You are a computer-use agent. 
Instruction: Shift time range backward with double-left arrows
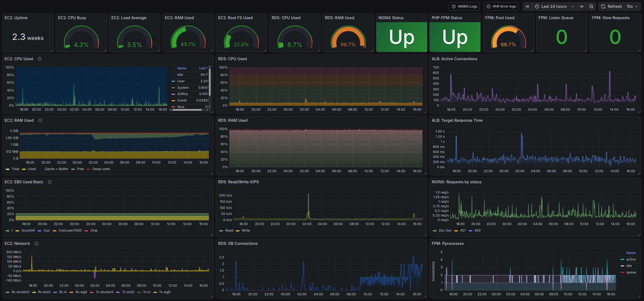click(x=527, y=6)
